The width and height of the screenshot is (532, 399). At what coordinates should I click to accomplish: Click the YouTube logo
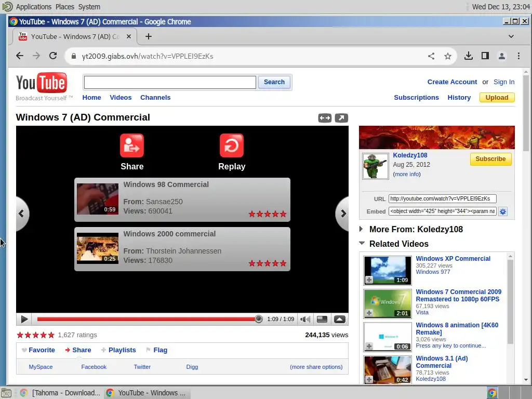(x=42, y=83)
